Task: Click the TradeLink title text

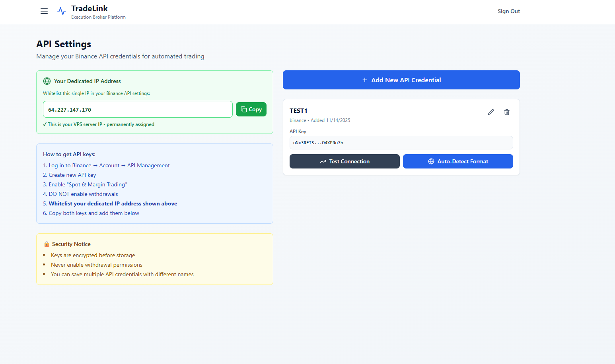Action: coord(89,8)
